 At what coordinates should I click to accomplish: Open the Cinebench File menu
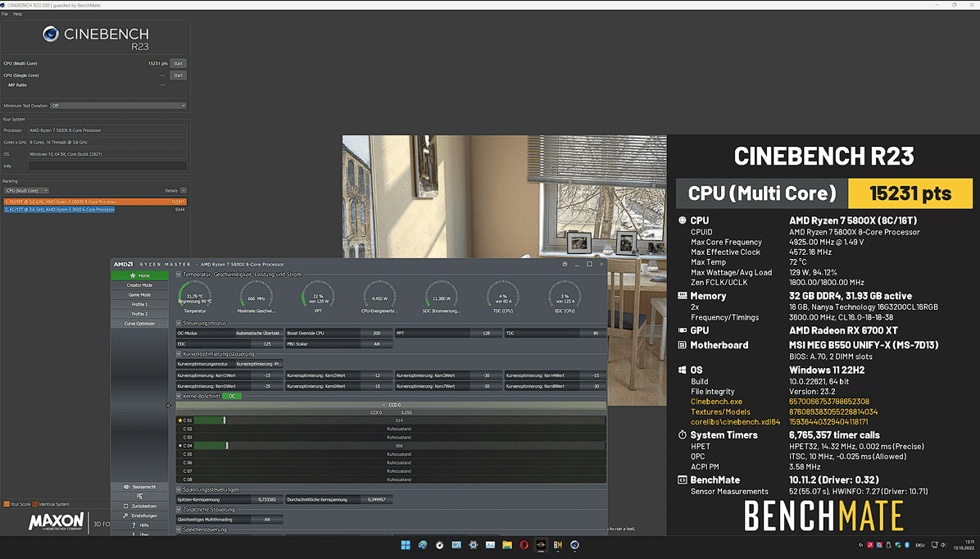click(4, 14)
